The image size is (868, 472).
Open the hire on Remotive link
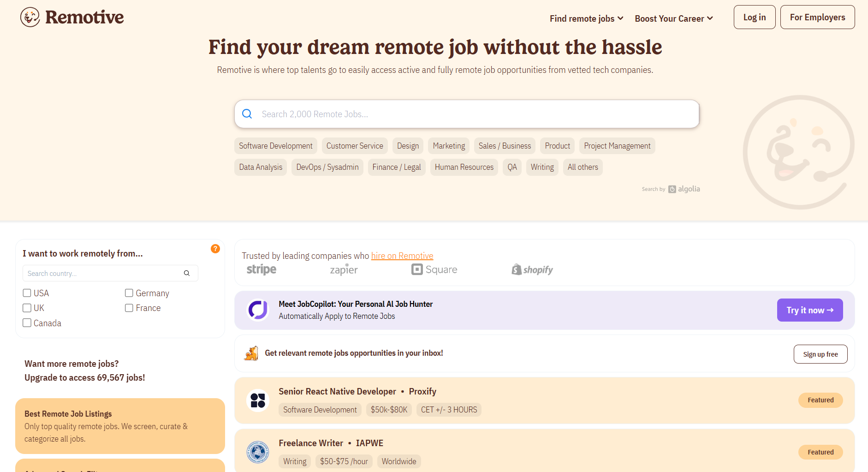tap(402, 256)
